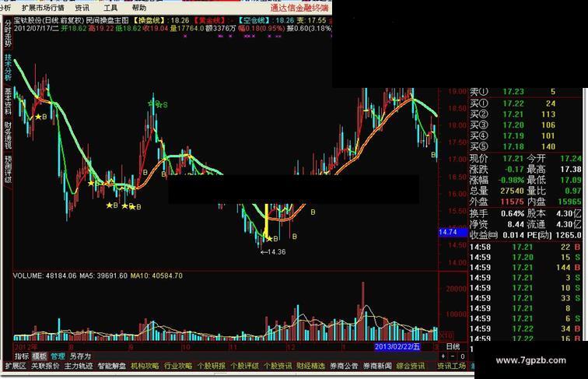588x379 pixels.
Task: Click the 换手 0.64% value
Action: click(x=513, y=213)
